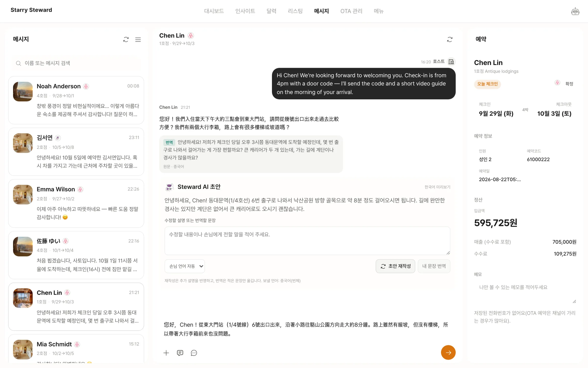The height and width of the screenshot is (368, 588).
Task: Open the 메뉴 tab
Action: (379, 11)
